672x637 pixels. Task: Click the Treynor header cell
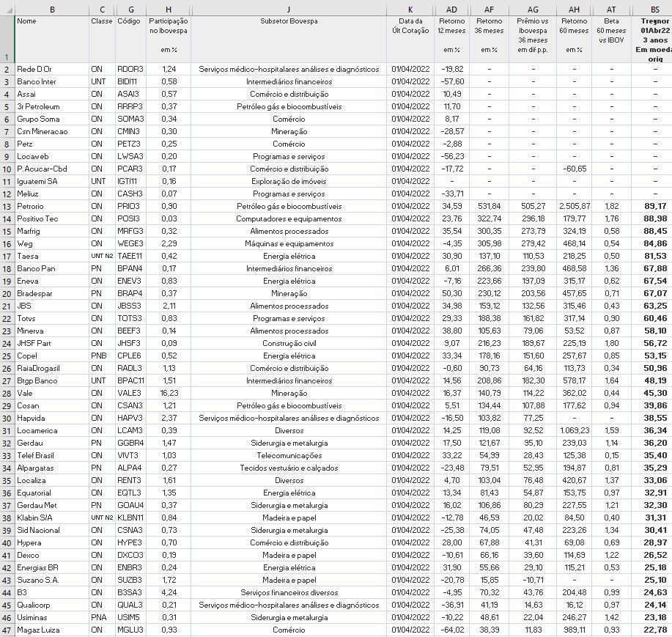(654, 40)
